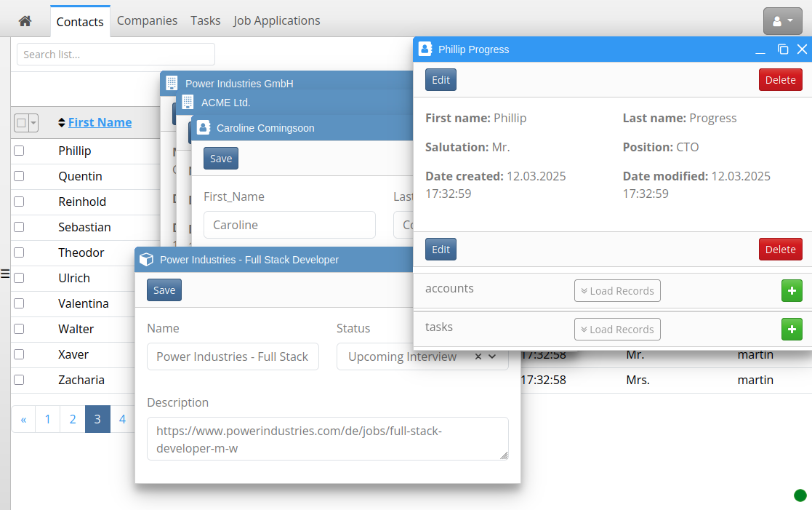
Task: Click the hamburger sidebar handle icon
Action: point(4,274)
